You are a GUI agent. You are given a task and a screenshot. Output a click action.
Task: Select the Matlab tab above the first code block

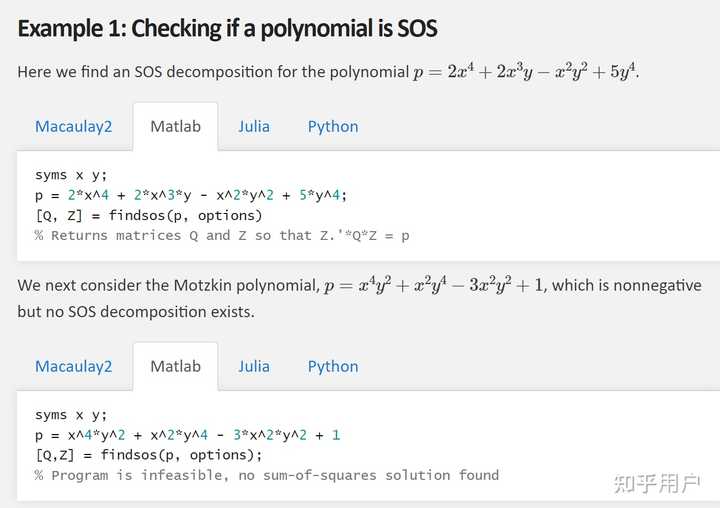[x=175, y=126]
